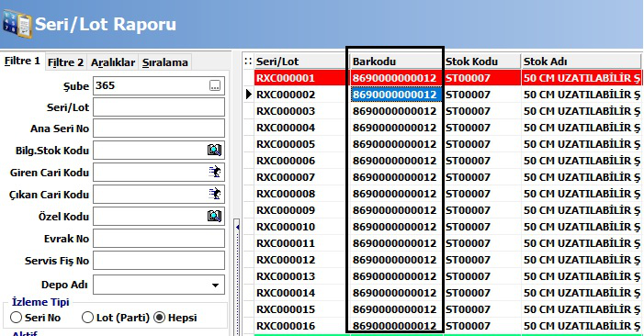Open the Aralıklar tab
644x336 pixels.
click(x=113, y=62)
